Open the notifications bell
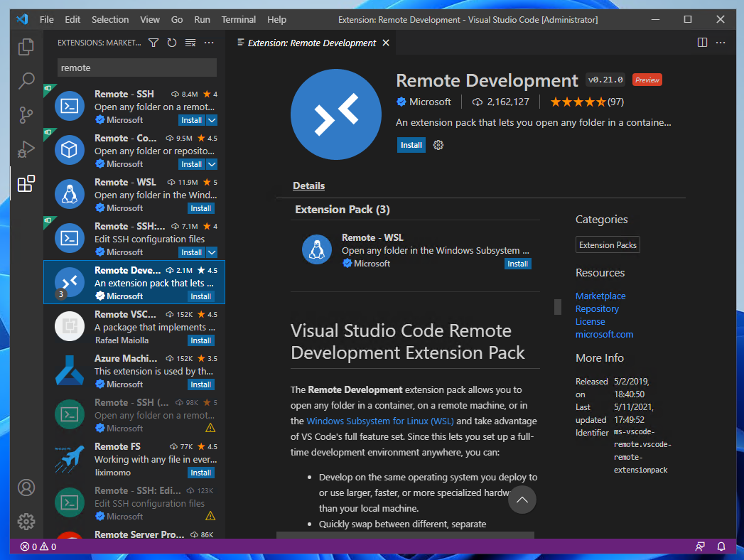The width and height of the screenshot is (744, 560). pyautogui.click(x=721, y=546)
